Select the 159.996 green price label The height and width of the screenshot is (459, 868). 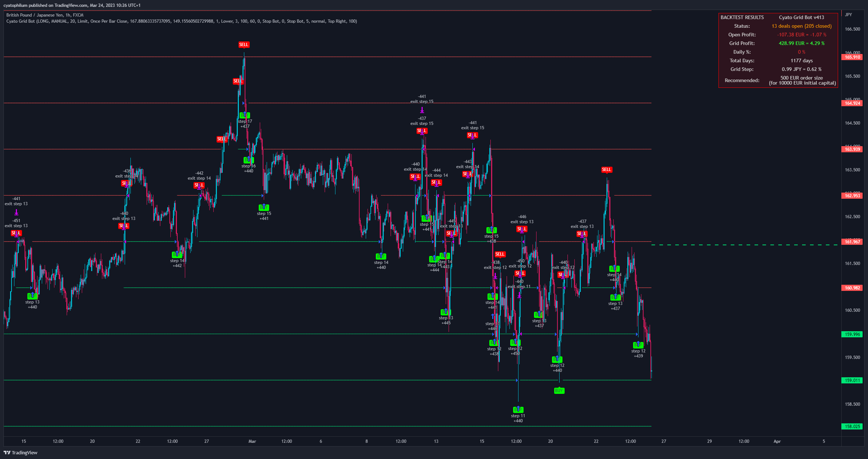point(852,334)
